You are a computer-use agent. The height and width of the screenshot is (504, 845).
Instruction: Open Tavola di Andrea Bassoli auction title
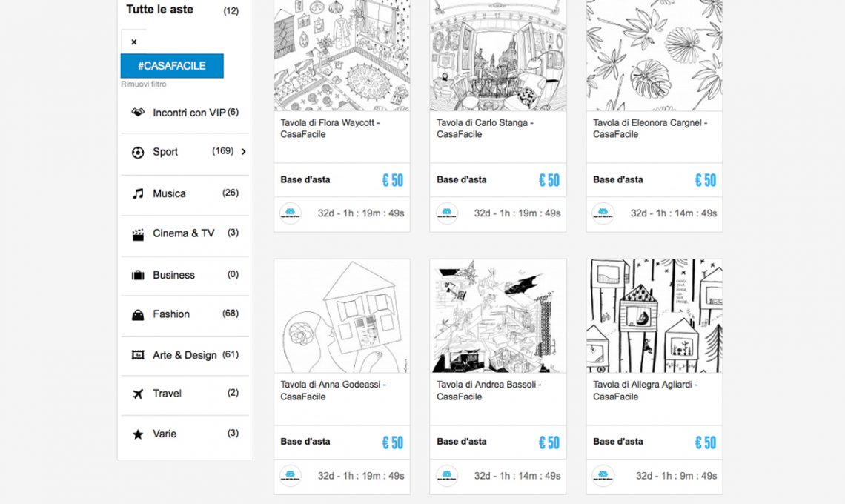488,391
